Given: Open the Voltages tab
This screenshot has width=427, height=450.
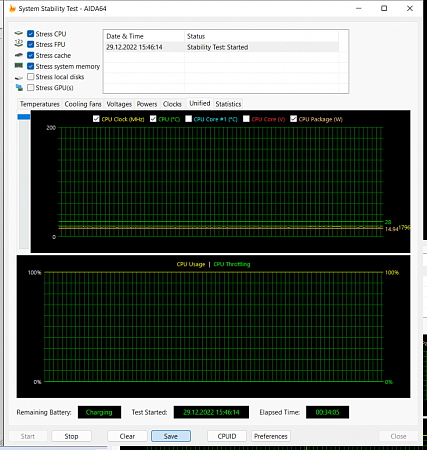Looking at the screenshot, I should point(119,104).
